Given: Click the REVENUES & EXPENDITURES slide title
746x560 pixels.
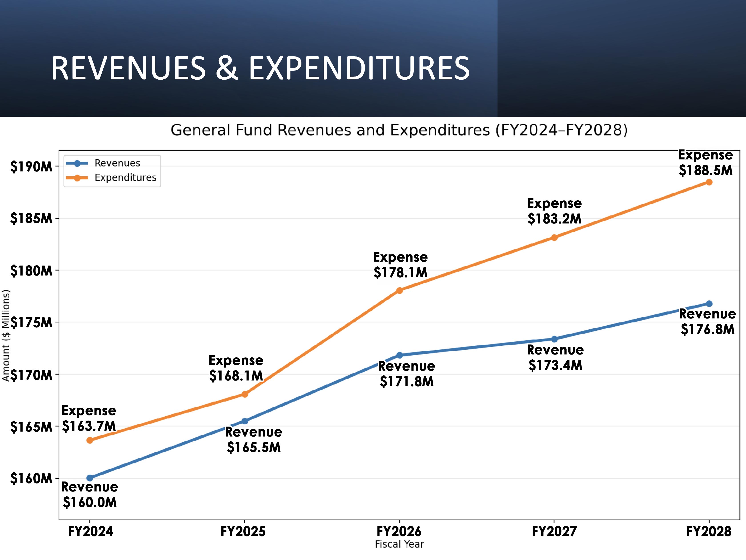Looking at the screenshot, I should tap(260, 68).
